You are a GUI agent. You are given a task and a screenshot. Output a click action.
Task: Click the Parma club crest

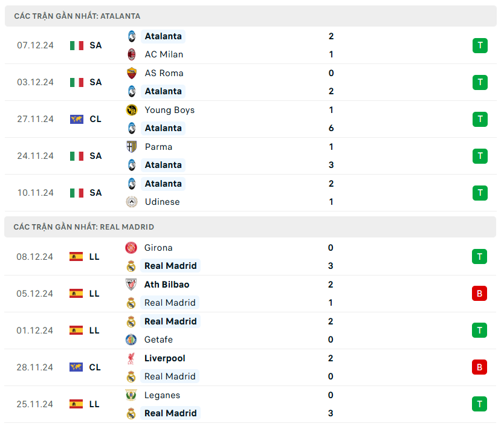(132, 147)
